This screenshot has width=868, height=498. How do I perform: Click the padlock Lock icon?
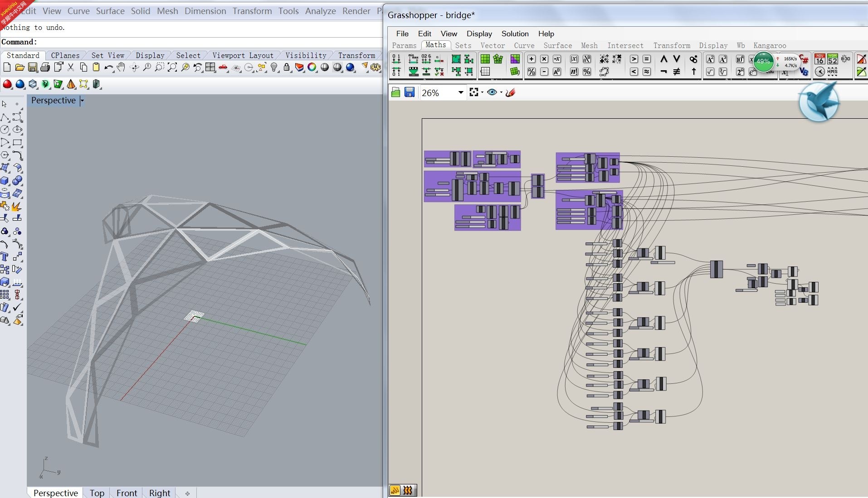tap(287, 68)
